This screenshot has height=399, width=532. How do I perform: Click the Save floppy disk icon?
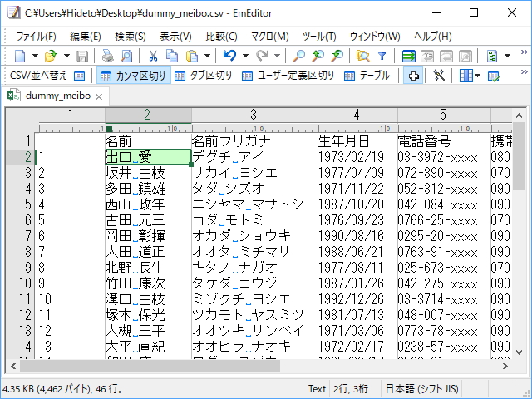click(82, 56)
